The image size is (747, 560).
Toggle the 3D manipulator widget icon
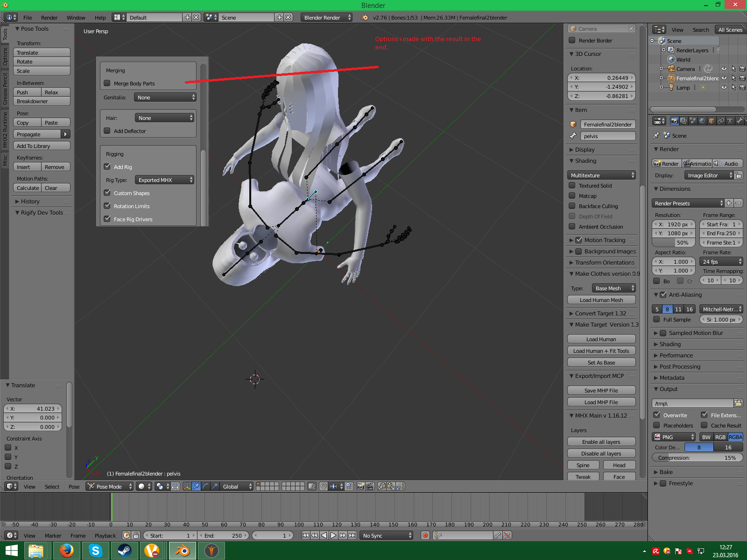click(187, 486)
